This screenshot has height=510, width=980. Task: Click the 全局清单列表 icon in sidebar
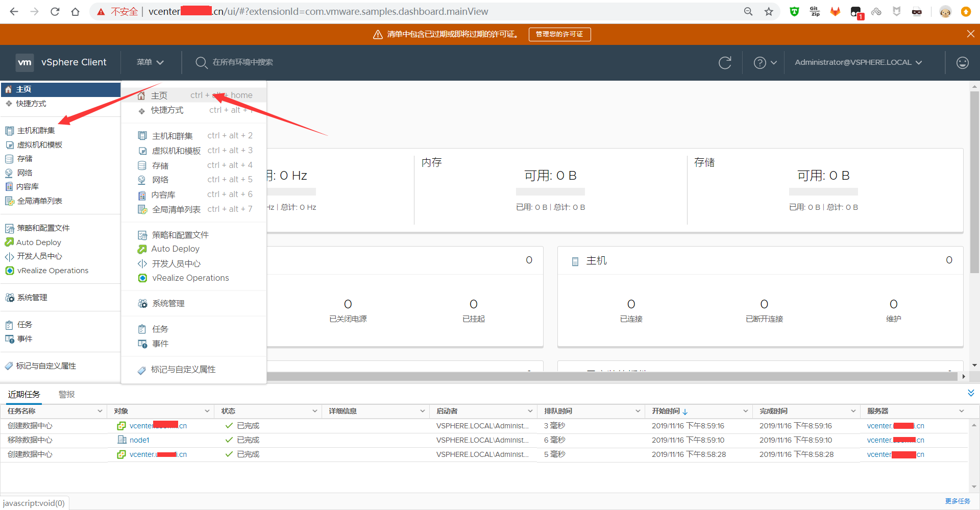pos(9,201)
